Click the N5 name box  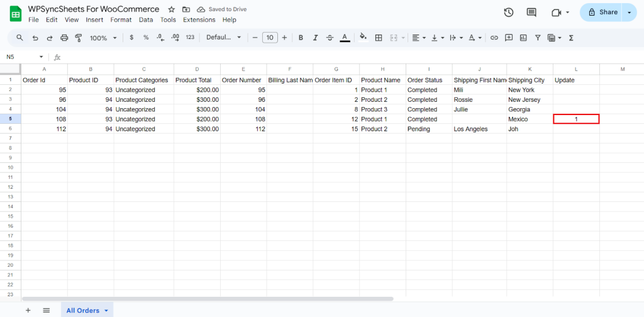pos(21,57)
